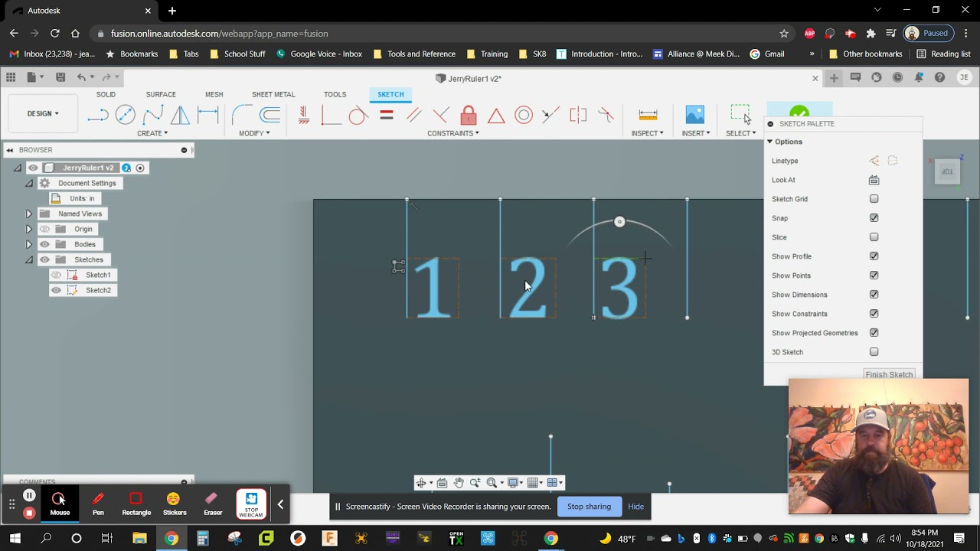Viewport: 980px width, 551px height.
Task: Apply the Perpendicular constraint
Action: click(x=441, y=116)
